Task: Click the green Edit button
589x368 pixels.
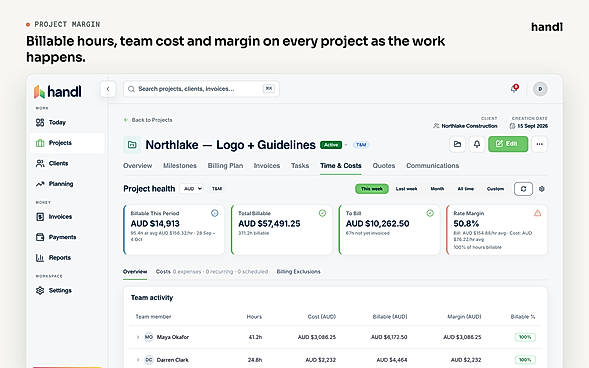Action: pyautogui.click(x=508, y=144)
